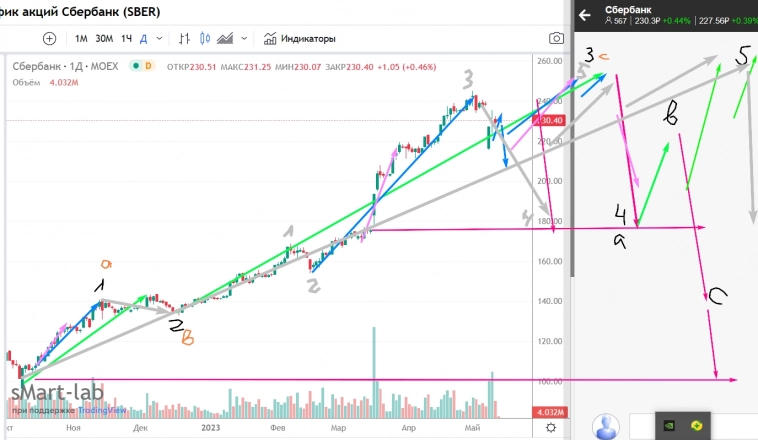Image resolution: width=758 pixels, height=440 pixels.
Task: Click the 4.032M volume label on axis
Action: [550, 412]
